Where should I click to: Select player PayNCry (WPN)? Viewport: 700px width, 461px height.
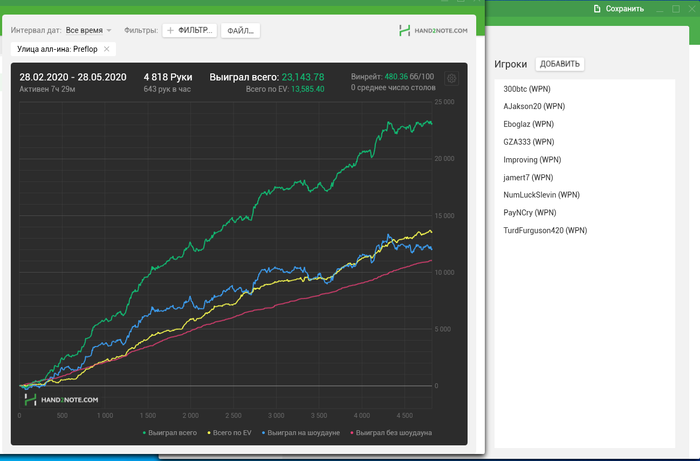pyautogui.click(x=529, y=212)
